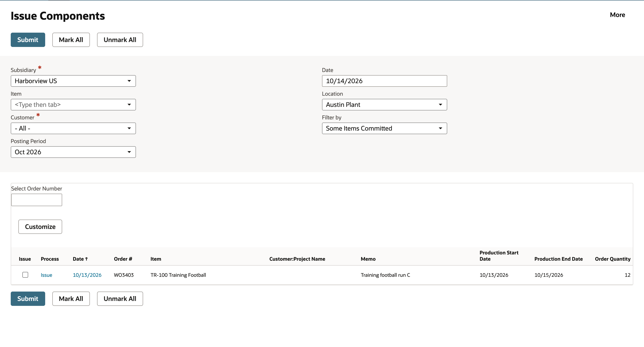The width and height of the screenshot is (644, 347).
Task: Click the order quantity value 12
Action: 627,275
